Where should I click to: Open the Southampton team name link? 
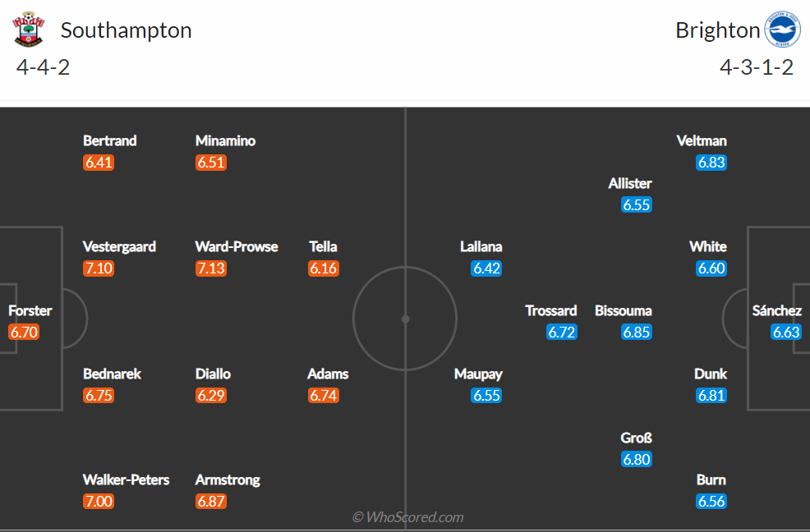click(126, 30)
